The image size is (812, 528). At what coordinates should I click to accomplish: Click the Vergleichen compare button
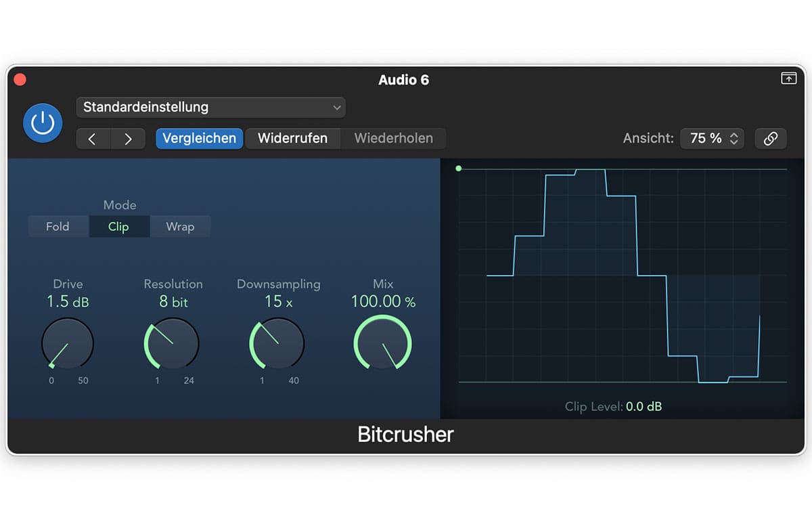click(x=200, y=138)
